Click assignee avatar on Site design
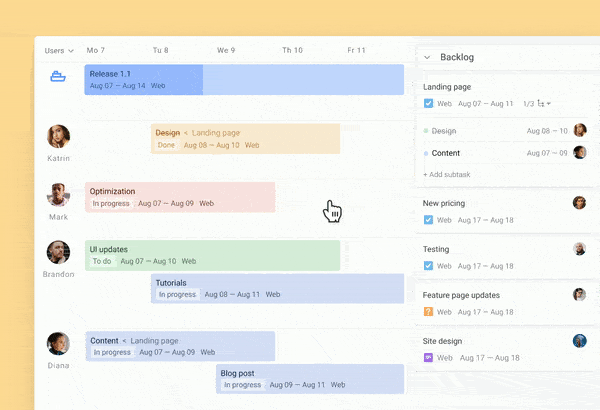600x410 pixels. pos(579,341)
